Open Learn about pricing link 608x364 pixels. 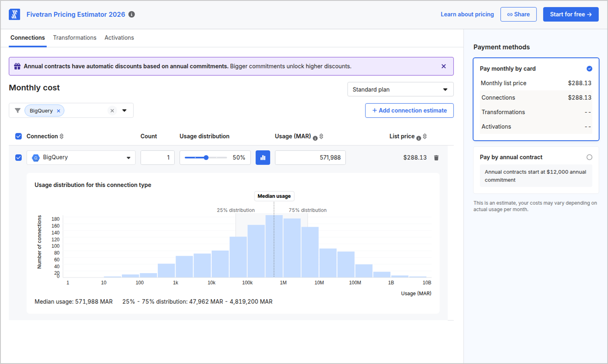tap(467, 14)
